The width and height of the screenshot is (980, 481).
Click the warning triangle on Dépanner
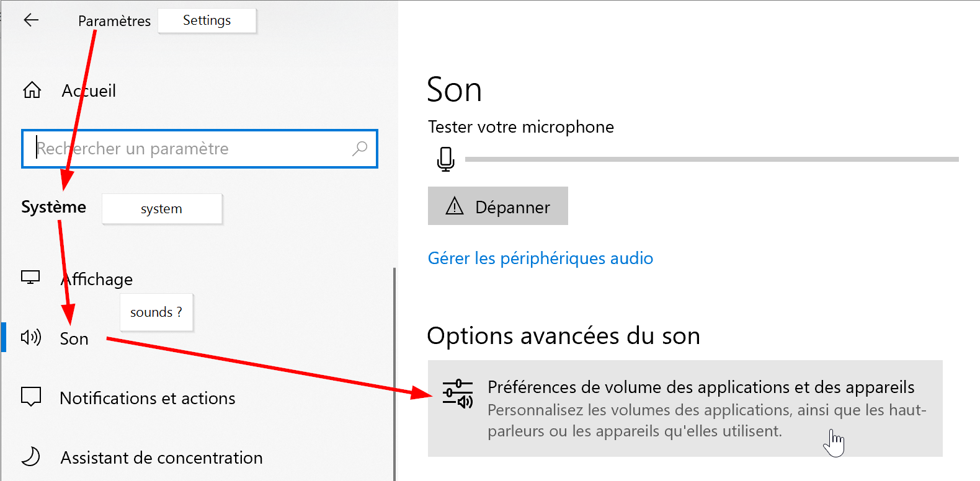[x=455, y=206]
